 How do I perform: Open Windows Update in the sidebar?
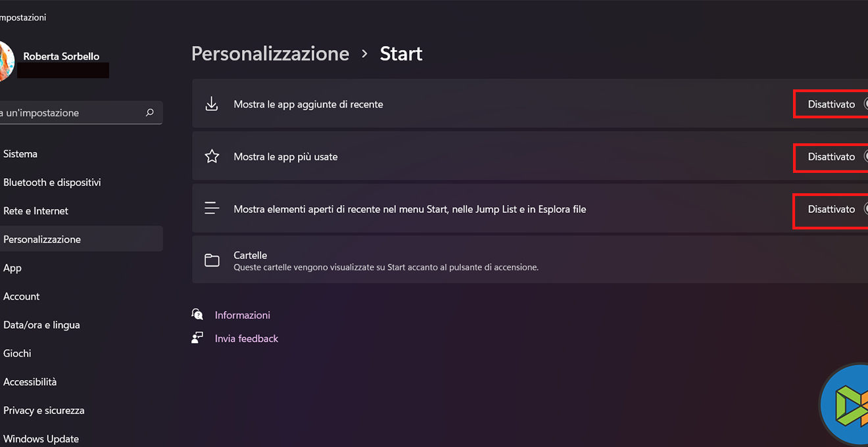pos(41,438)
